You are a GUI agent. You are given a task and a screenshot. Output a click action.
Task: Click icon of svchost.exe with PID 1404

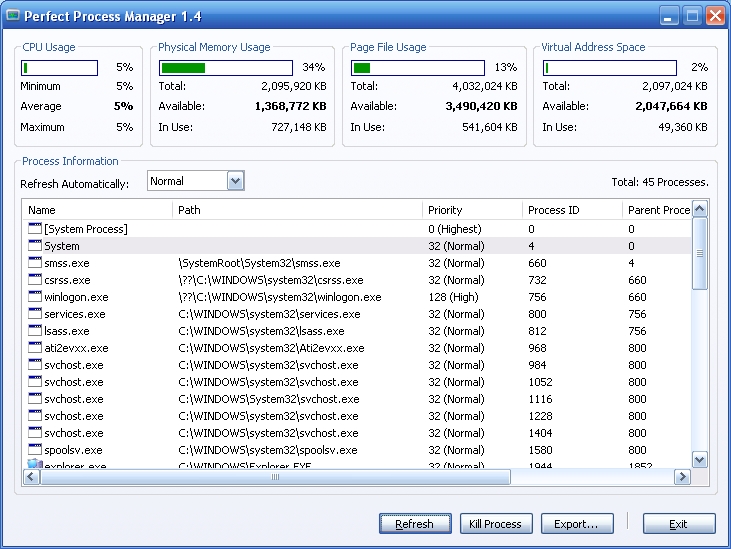click(35, 432)
